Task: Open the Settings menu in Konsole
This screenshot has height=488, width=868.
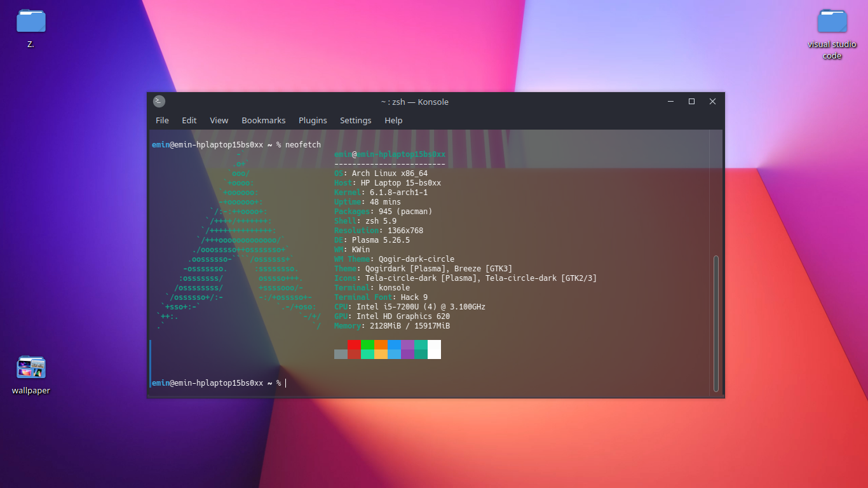Action: [355, 120]
